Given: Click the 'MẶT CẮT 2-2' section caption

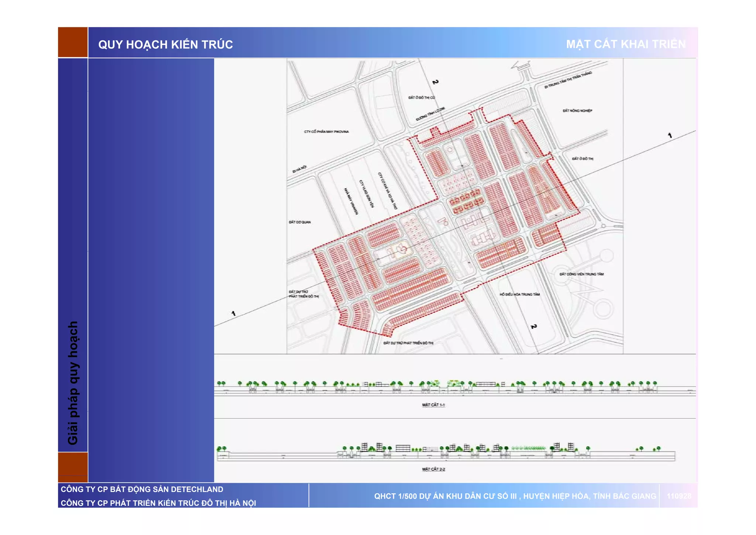Looking at the screenshot, I should 433,469.
